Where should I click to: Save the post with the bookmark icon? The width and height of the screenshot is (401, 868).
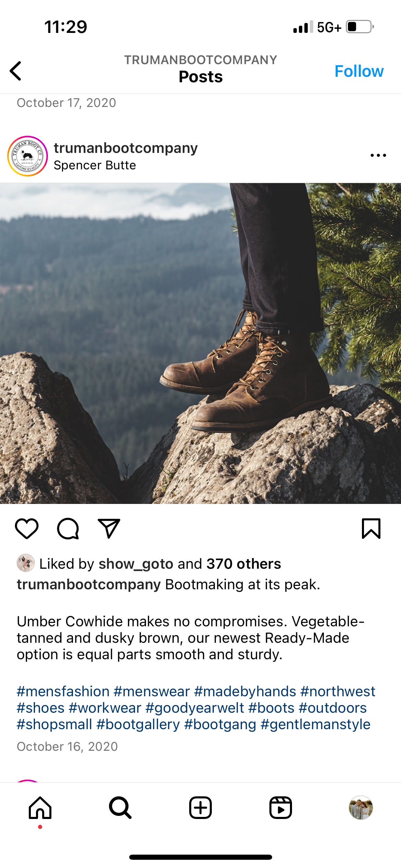(x=371, y=529)
